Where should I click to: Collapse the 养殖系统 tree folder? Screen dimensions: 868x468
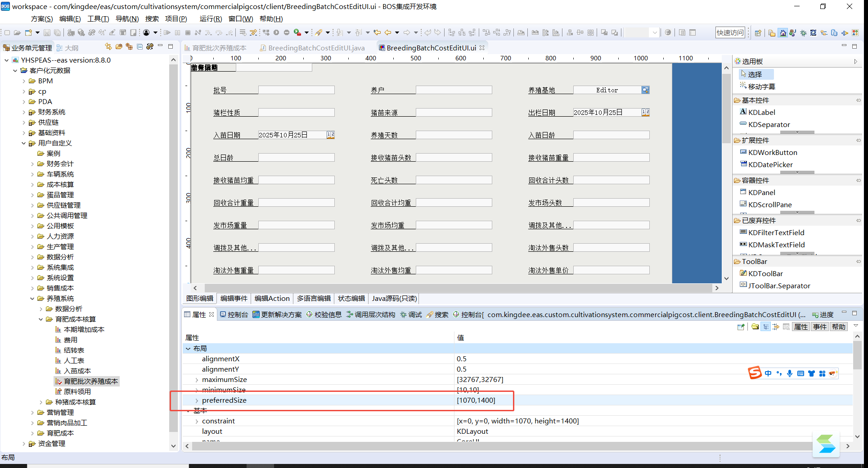click(32, 299)
